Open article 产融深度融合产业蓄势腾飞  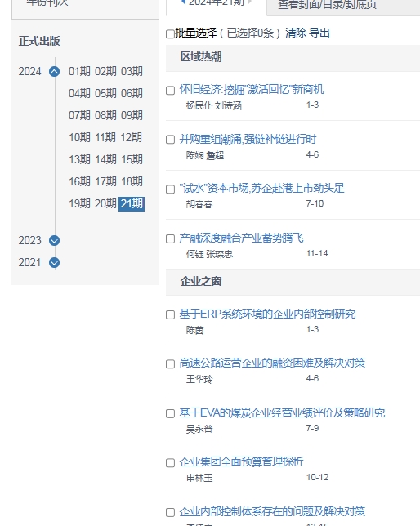(241, 238)
